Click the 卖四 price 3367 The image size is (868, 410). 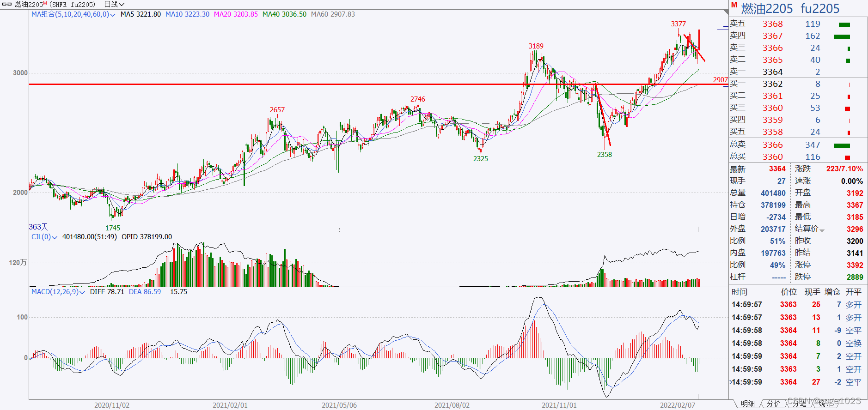[x=772, y=36]
